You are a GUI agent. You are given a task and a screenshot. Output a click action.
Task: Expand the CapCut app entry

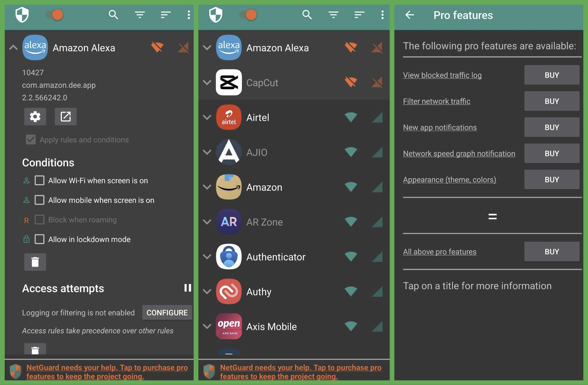click(x=207, y=83)
